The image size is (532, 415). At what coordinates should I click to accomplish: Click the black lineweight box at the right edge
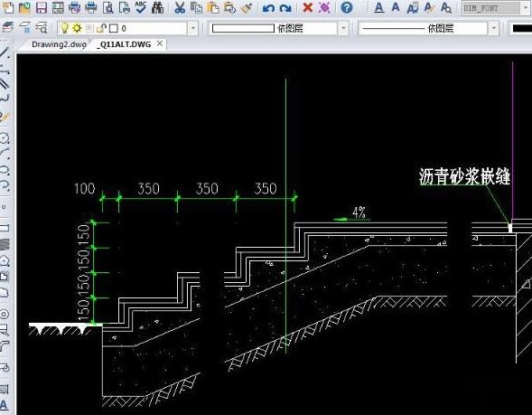coord(522,29)
